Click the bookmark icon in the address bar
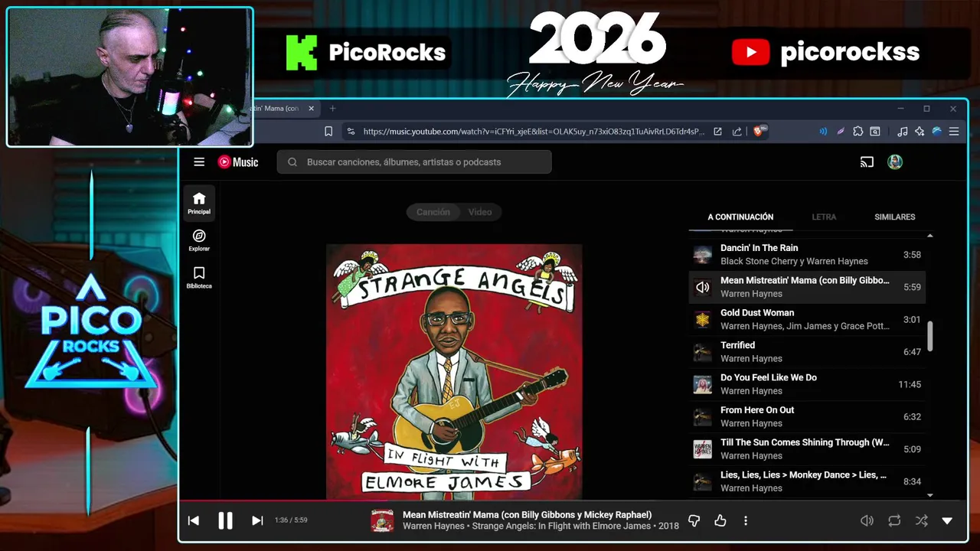Screen dimensions: 980x551 (x=328, y=132)
